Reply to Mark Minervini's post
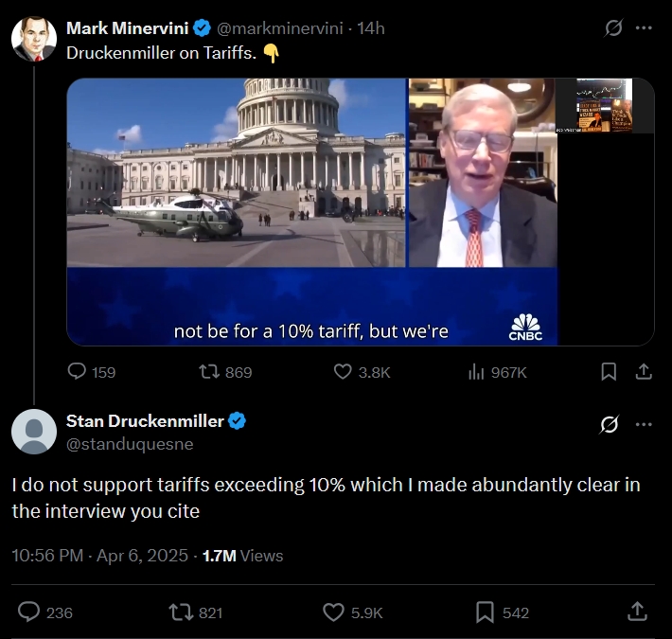The width and height of the screenshot is (672, 639). (79, 372)
